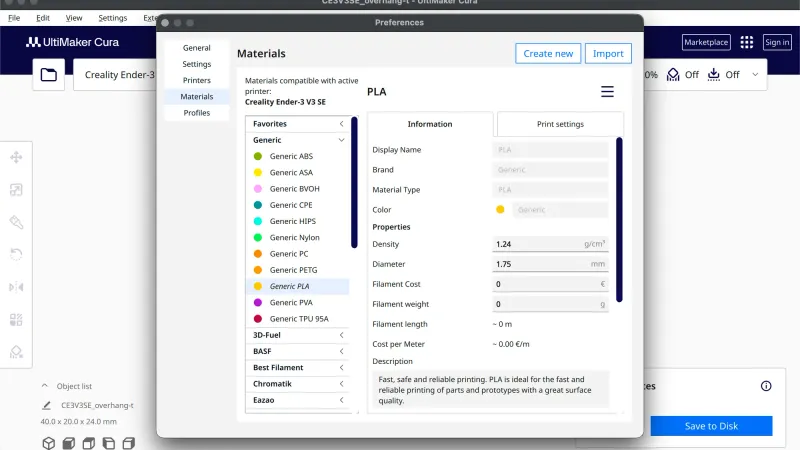Click the material information panel scrollbar
The image size is (800, 450).
coord(619,220)
